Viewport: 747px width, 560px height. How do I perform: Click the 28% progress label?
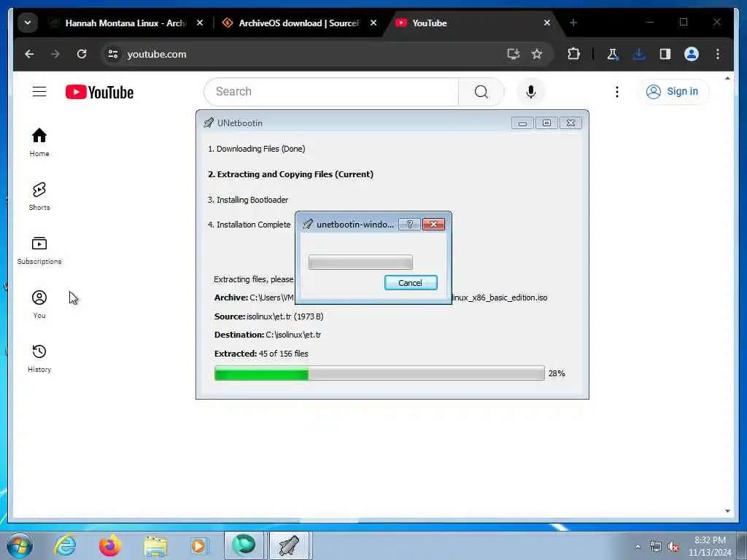pos(557,373)
